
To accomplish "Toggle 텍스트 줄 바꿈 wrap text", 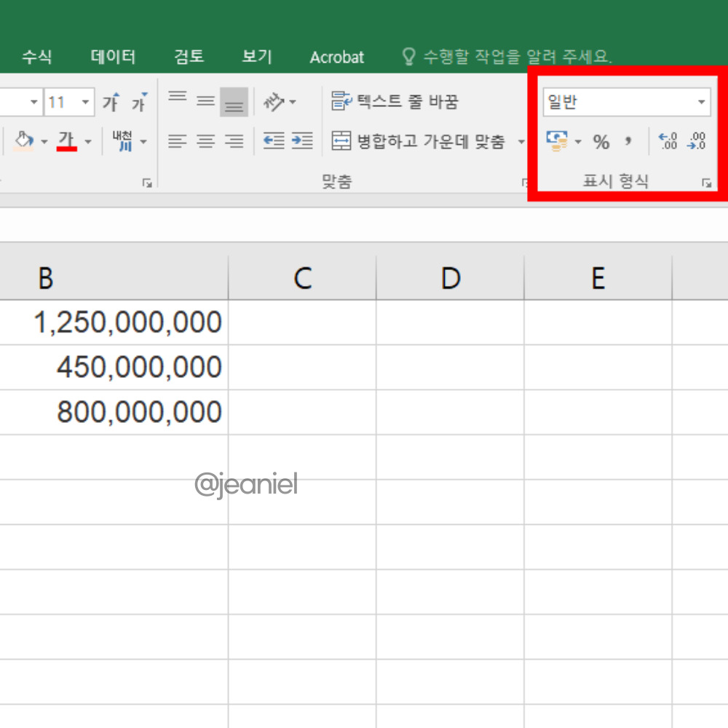I will pos(395,101).
